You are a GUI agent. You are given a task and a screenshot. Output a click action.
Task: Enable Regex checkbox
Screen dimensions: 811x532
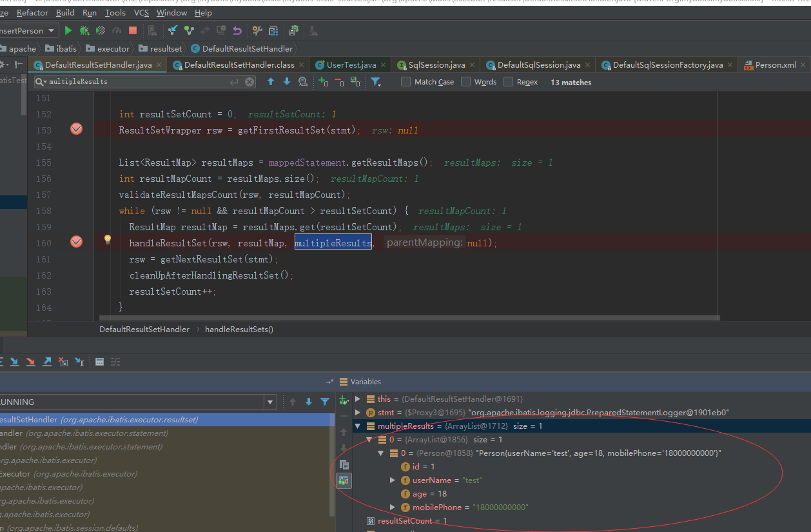[x=508, y=82]
